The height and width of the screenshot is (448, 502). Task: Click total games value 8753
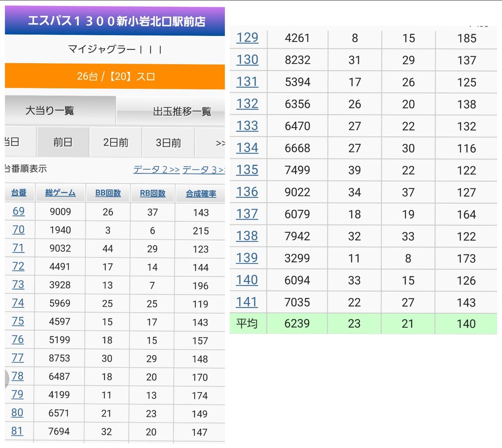click(x=59, y=358)
